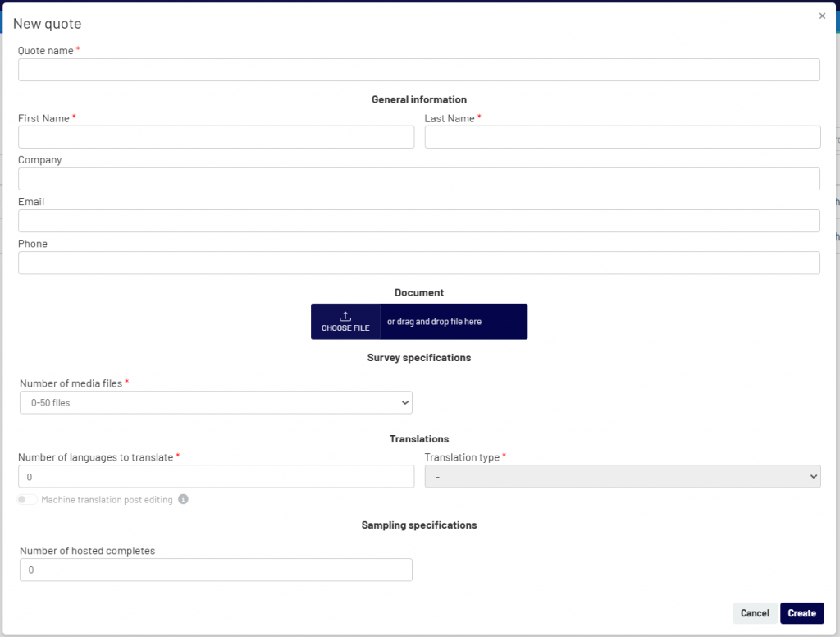Click the New quote dialog title
Viewport: 840px width, 637px height.
point(47,24)
